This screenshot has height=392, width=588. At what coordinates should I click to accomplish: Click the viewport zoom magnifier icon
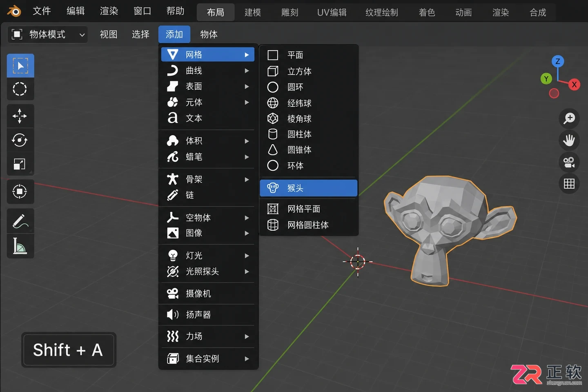point(569,118)
